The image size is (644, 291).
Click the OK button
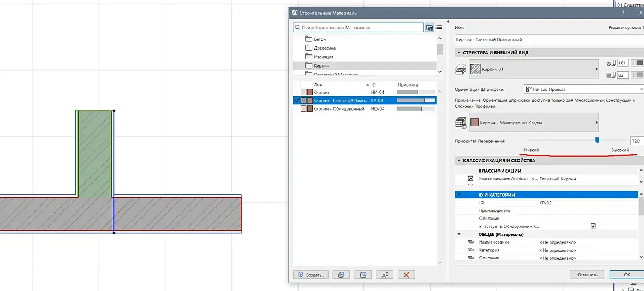point(627,275)
